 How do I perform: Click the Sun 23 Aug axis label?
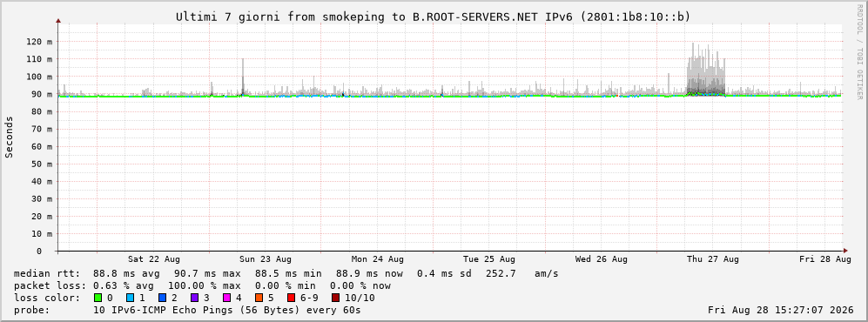click(x=266, y=259)
